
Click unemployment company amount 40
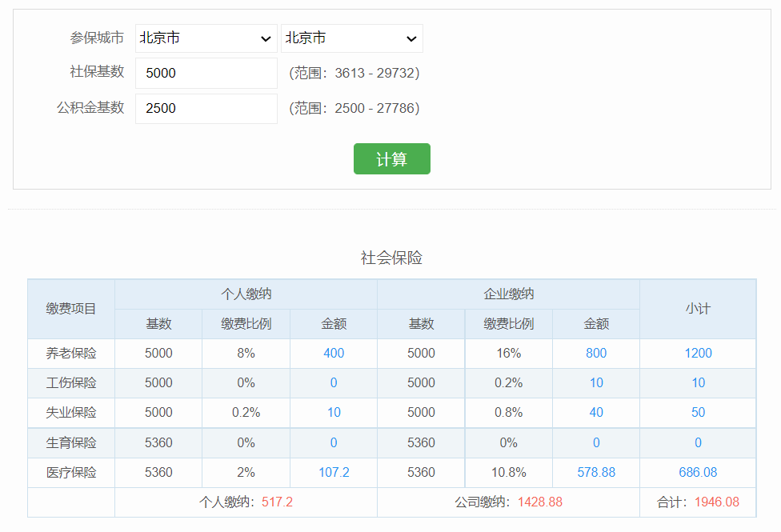(596, 412)
